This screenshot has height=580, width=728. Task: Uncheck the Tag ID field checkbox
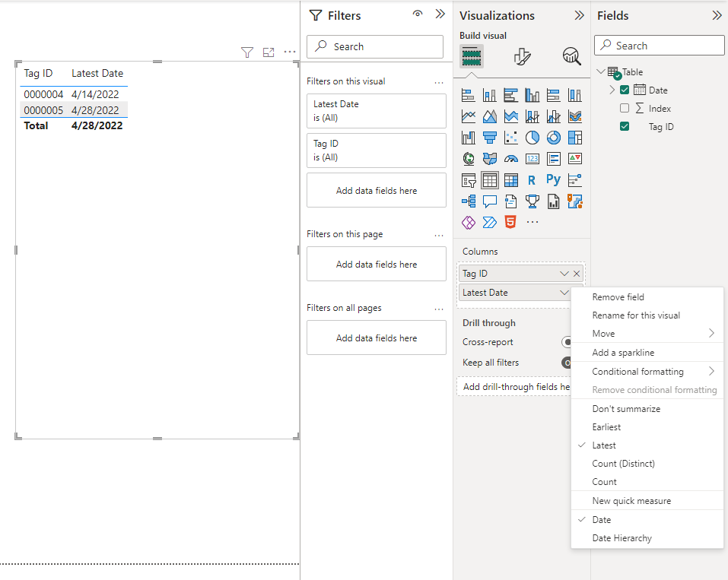coord(625,126)
